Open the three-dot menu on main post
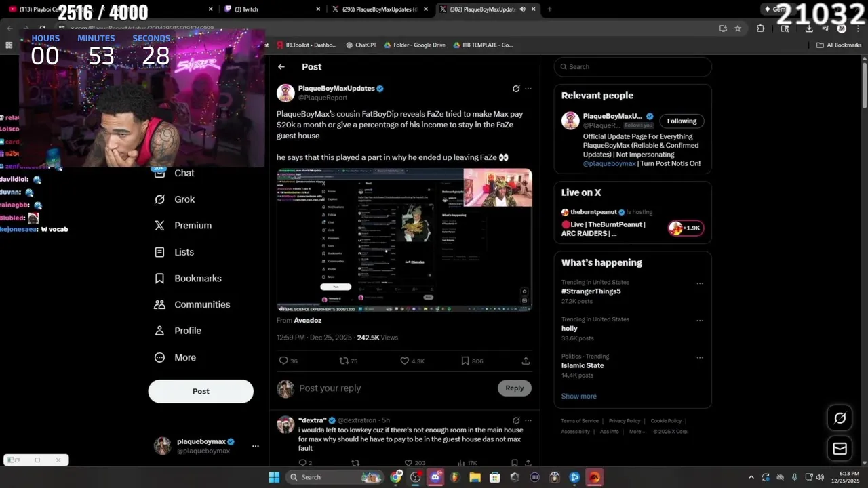The height and width of the screenshot is (488, 868). pos(528,89)
